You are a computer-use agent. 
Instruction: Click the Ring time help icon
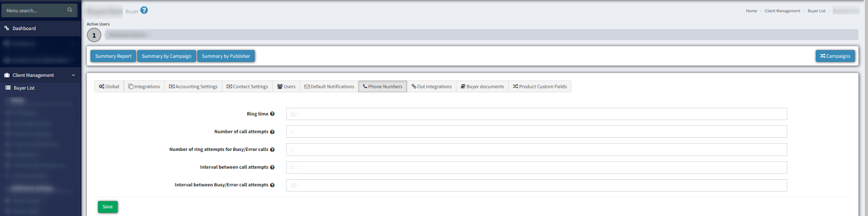pos(272,114)
